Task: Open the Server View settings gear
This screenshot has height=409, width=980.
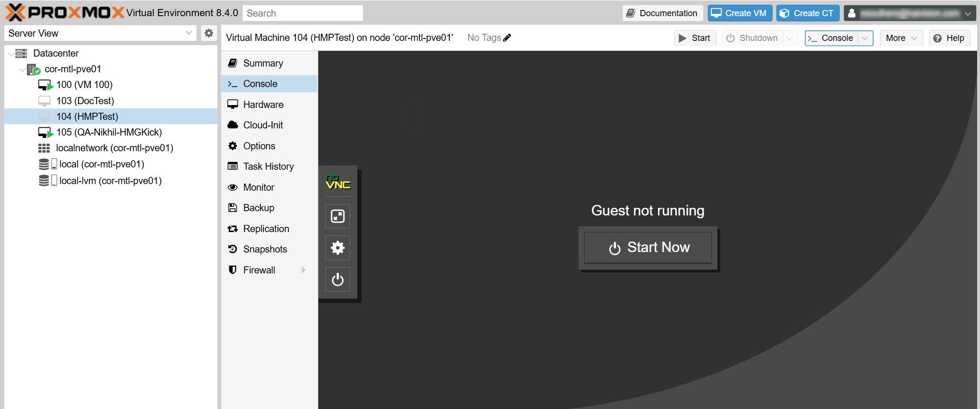Action: pos(208,33)
